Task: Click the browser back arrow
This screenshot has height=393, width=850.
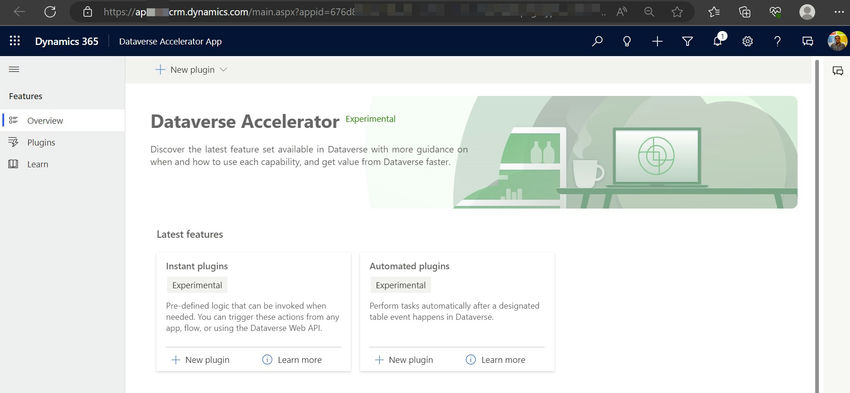Action: tap(20, 12)
